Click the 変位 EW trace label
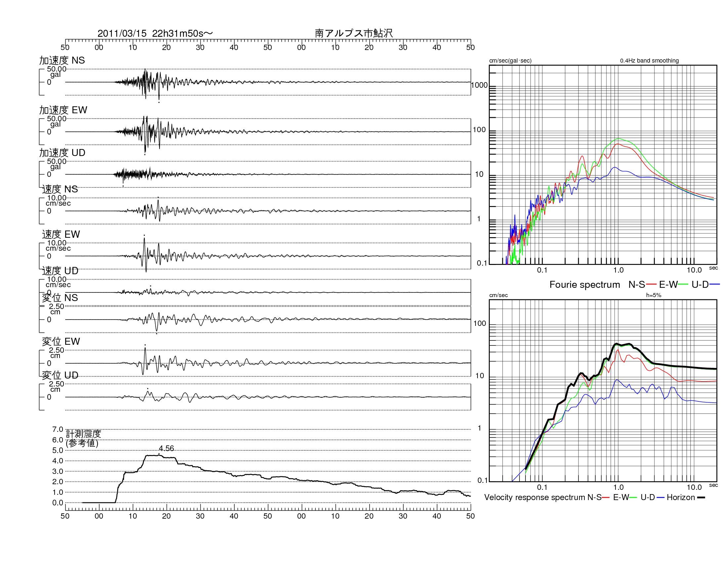 61,341
